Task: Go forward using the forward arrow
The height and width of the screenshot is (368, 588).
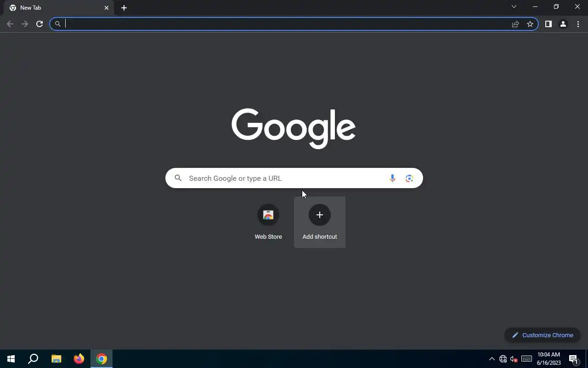Action: [x=25, y=24]
